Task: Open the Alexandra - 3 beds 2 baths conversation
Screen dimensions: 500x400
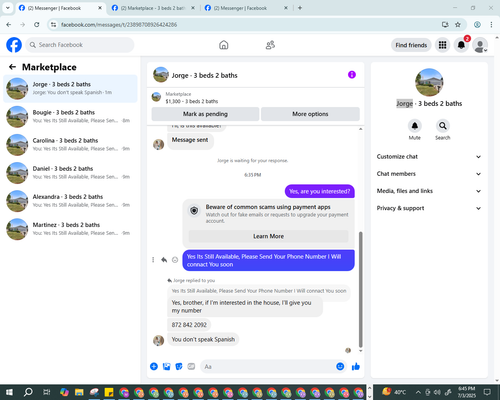Action: (x=70, y=201)
